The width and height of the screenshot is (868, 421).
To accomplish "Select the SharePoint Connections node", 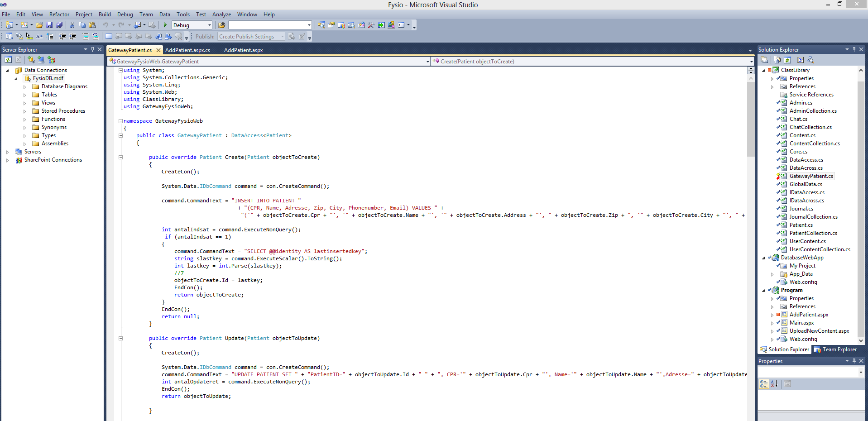I will 53,160.
